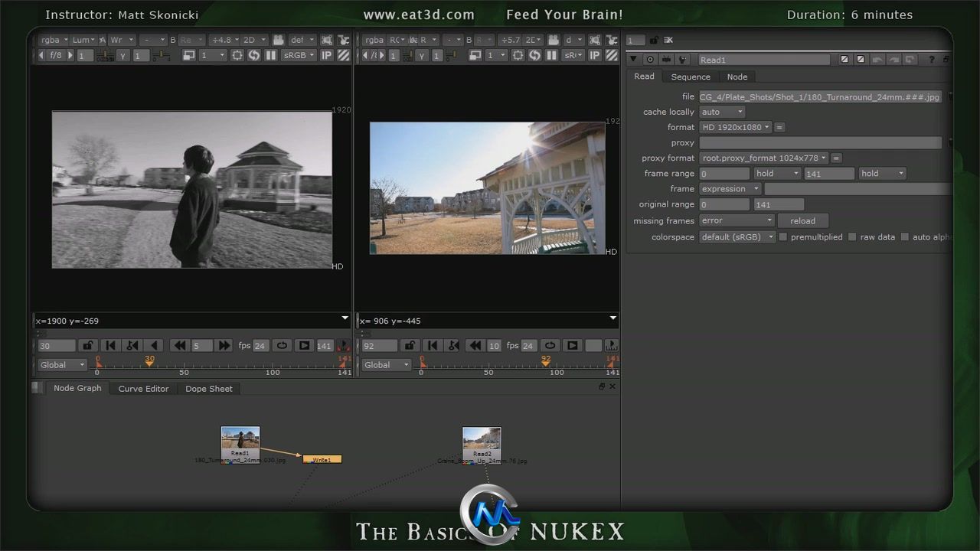Enable the auto alpha checkbox

905,237
